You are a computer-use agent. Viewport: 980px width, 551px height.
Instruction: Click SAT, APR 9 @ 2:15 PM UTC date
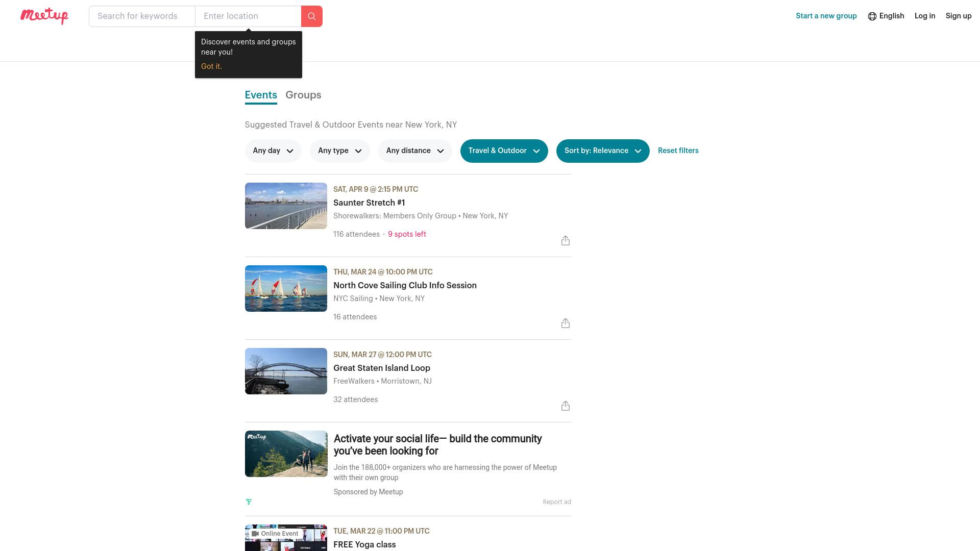(376, 189)
